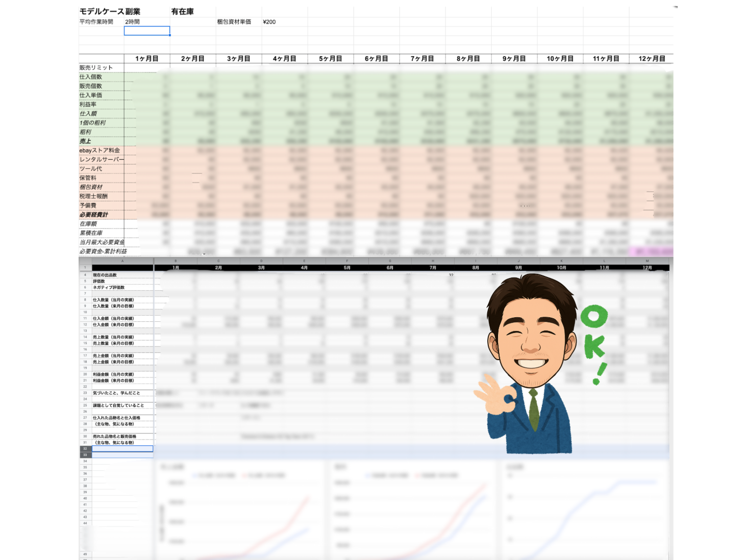Screen dimensions: 746x560
Task: Select the '2ヶ月目' column header
Action: coord(193,59)
